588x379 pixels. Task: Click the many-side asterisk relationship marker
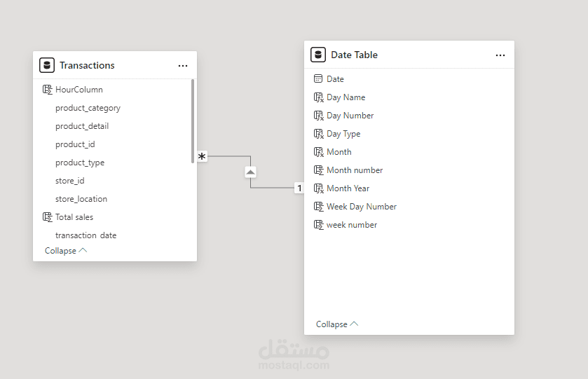202,156
